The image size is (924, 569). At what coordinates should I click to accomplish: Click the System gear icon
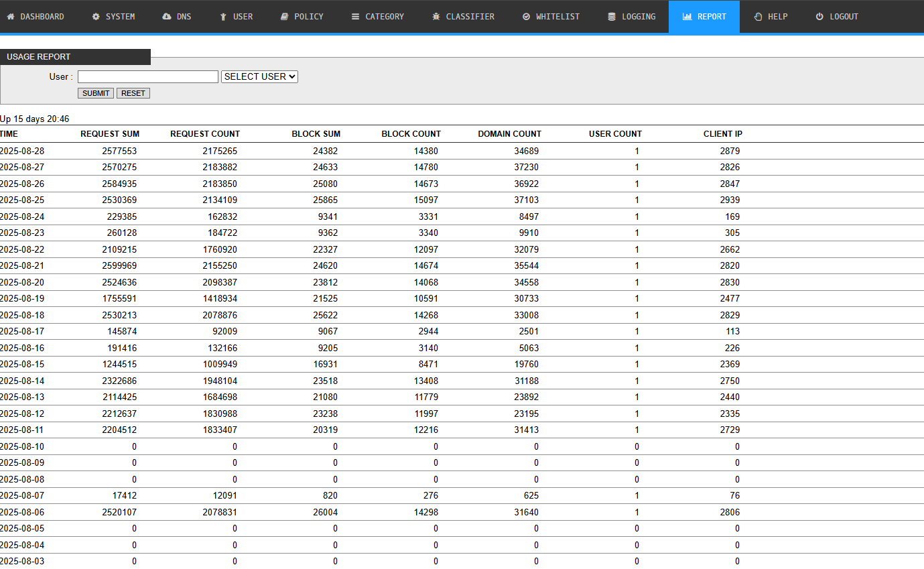point(96,17)
